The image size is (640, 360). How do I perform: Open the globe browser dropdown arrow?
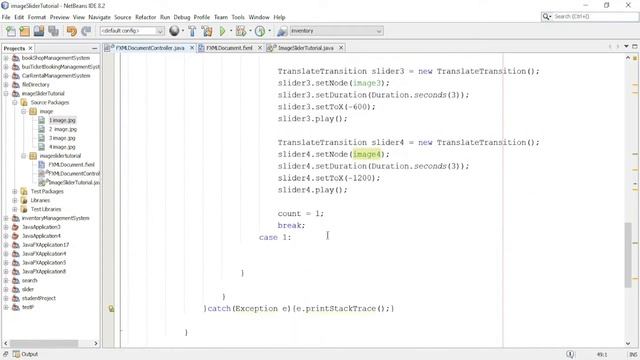coord(182,31)
